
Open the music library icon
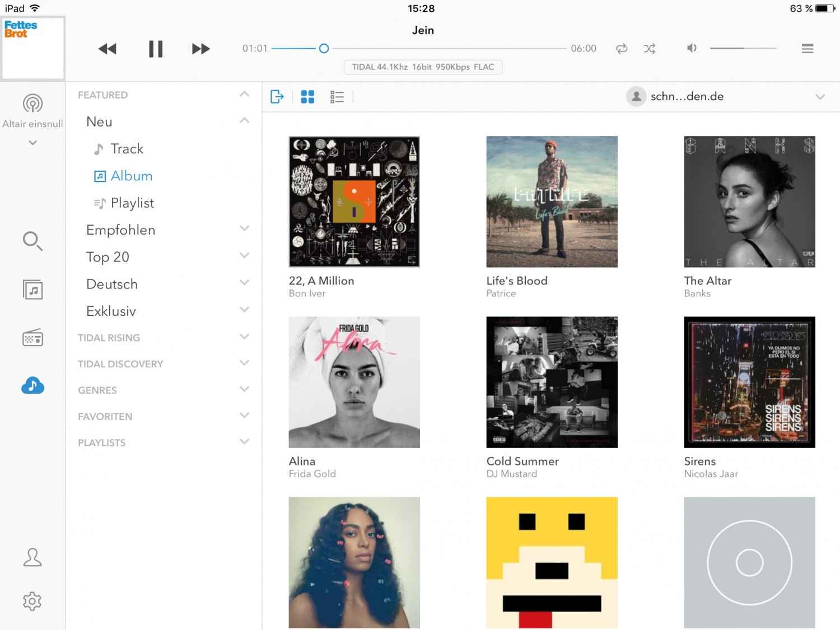[x=32, y=290]
